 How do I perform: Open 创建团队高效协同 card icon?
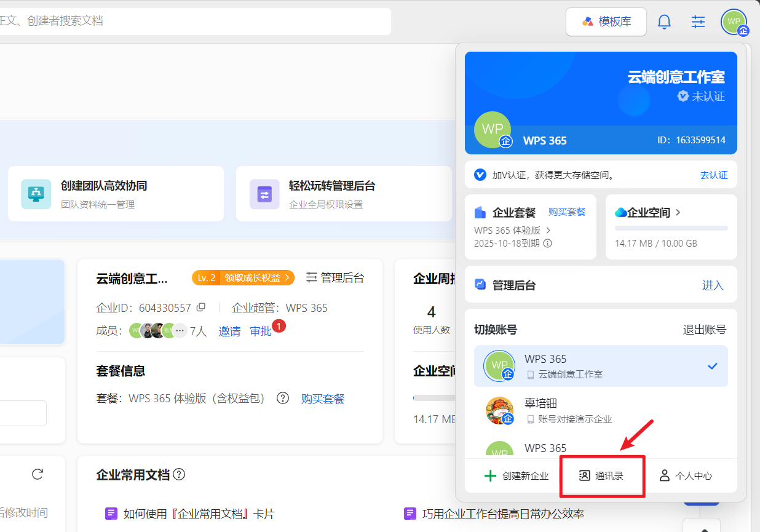[x=36, y=194]
